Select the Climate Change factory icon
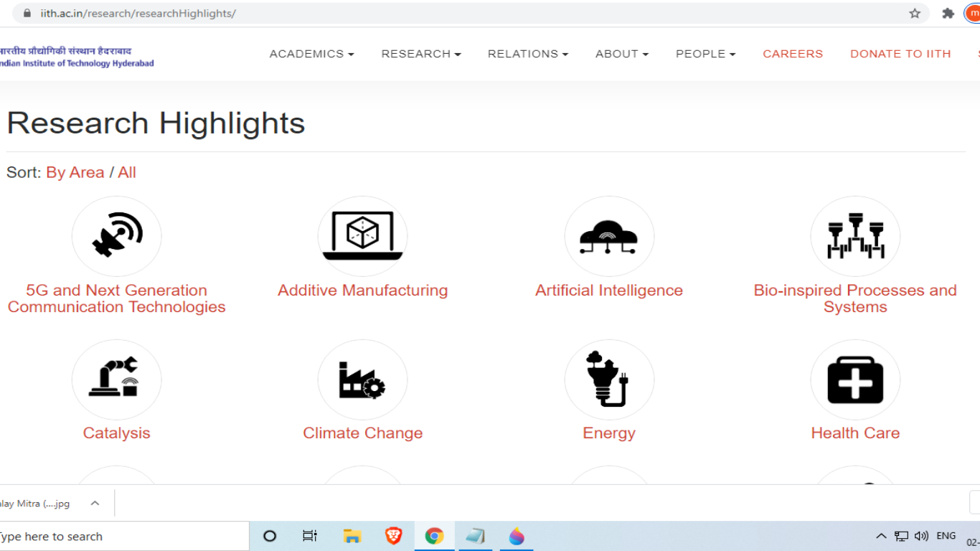The width and height of the screenshot is (980, 551). point(362,380)
